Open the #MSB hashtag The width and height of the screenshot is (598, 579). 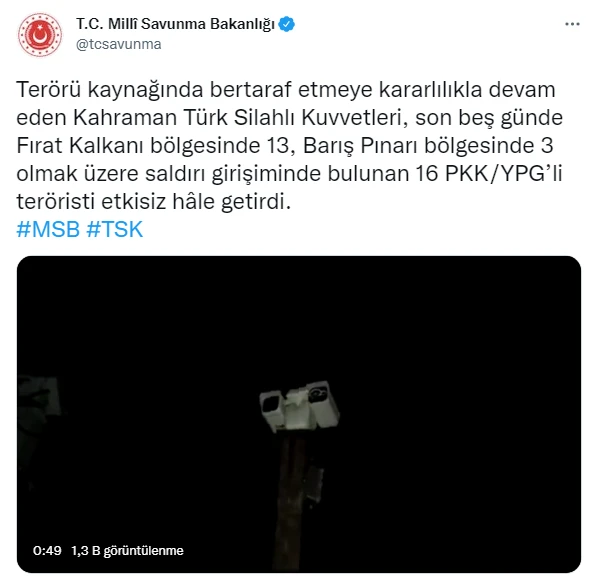click(48, 229)
